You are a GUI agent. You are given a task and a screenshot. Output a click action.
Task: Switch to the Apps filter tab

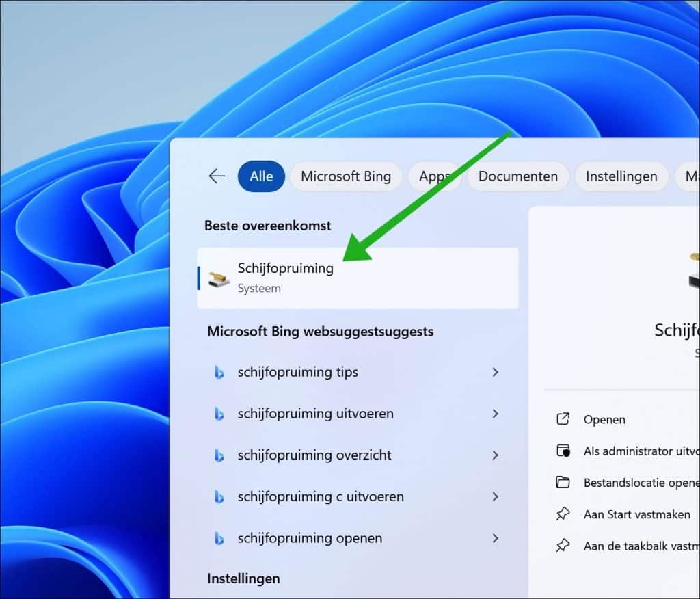434,176
